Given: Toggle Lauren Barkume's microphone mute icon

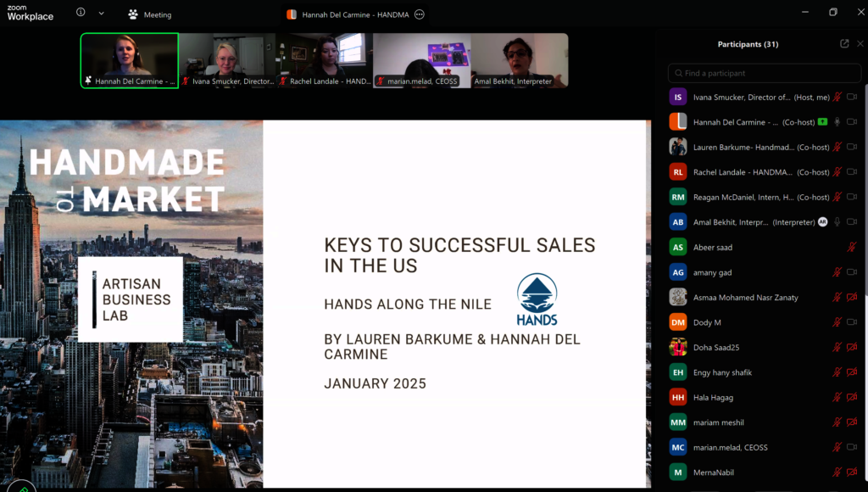Looking at the screenshot, I should coord(837,148).
